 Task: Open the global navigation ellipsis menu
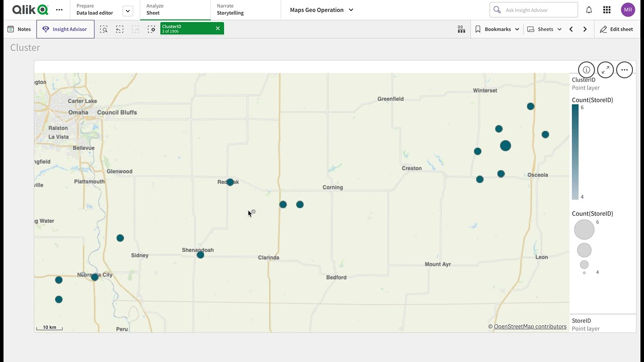tap(59, 10)
